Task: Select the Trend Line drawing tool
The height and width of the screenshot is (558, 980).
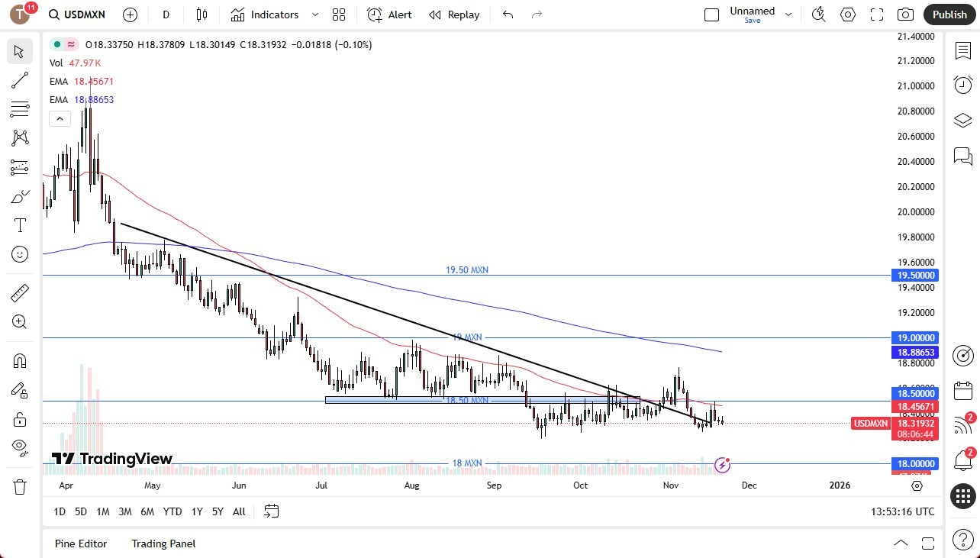Action: (x=19, y=80)
